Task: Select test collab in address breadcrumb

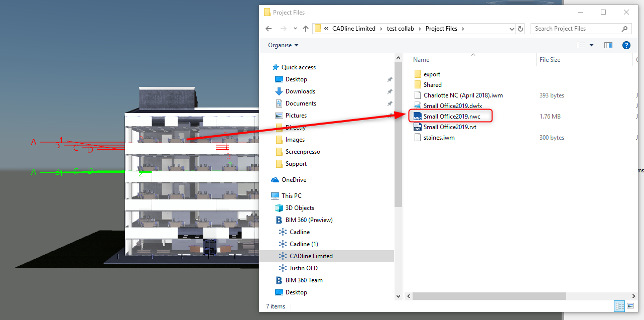Action: (x=401, y=29)
